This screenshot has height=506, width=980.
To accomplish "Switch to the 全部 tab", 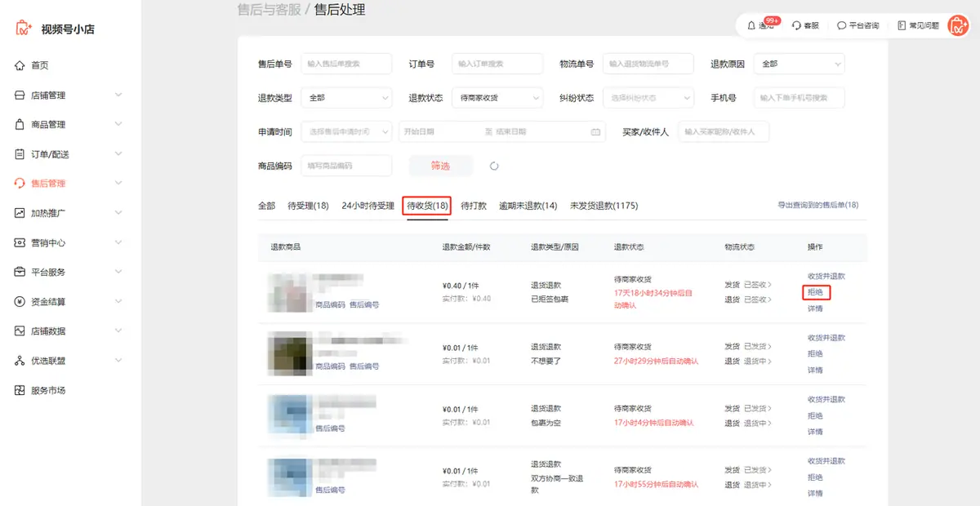I will pyautogui.click(x=266, y=206).
